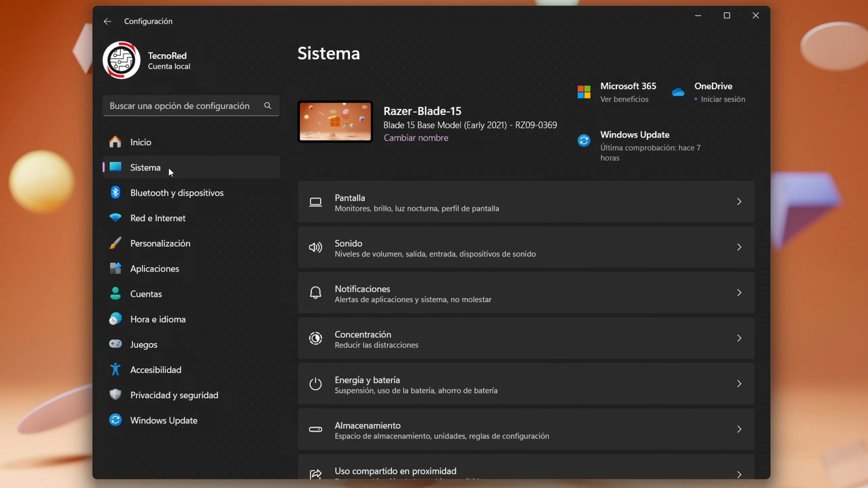The width and height of the screenshot is (868, 488).
Task: Expand the Concentración section chevron
Action: (739, 338)
